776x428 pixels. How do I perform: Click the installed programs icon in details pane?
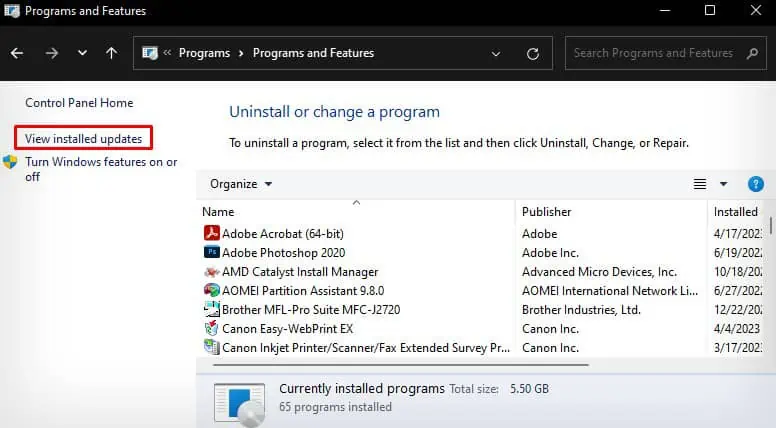[240, 404]
